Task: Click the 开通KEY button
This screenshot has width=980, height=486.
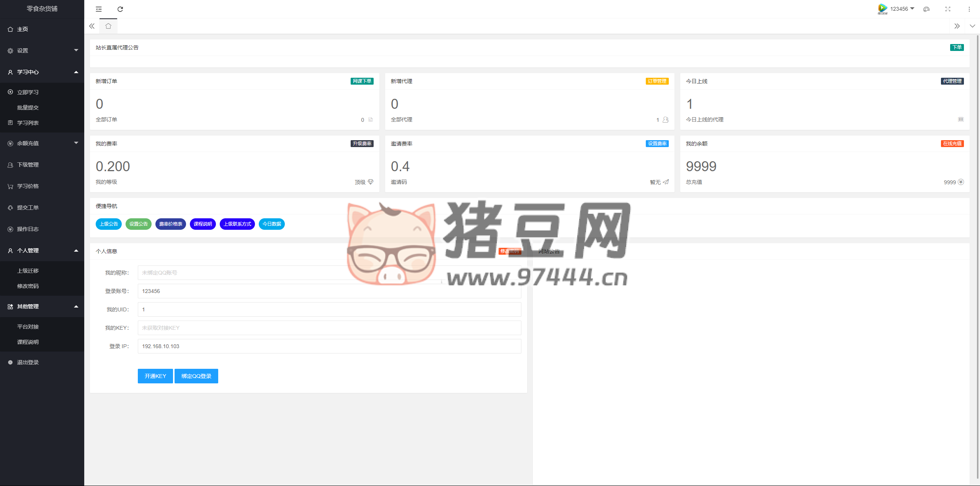Action: pos(155,376)
